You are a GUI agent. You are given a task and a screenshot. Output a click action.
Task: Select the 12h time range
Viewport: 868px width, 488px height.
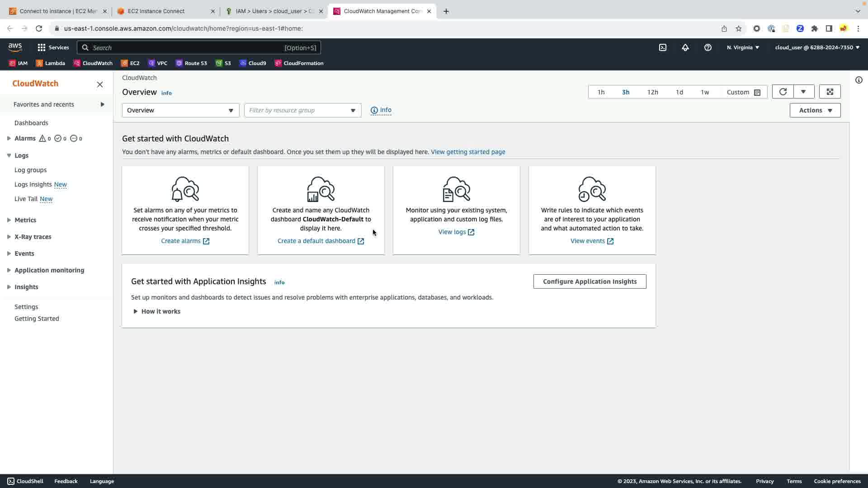pos(652,92)
